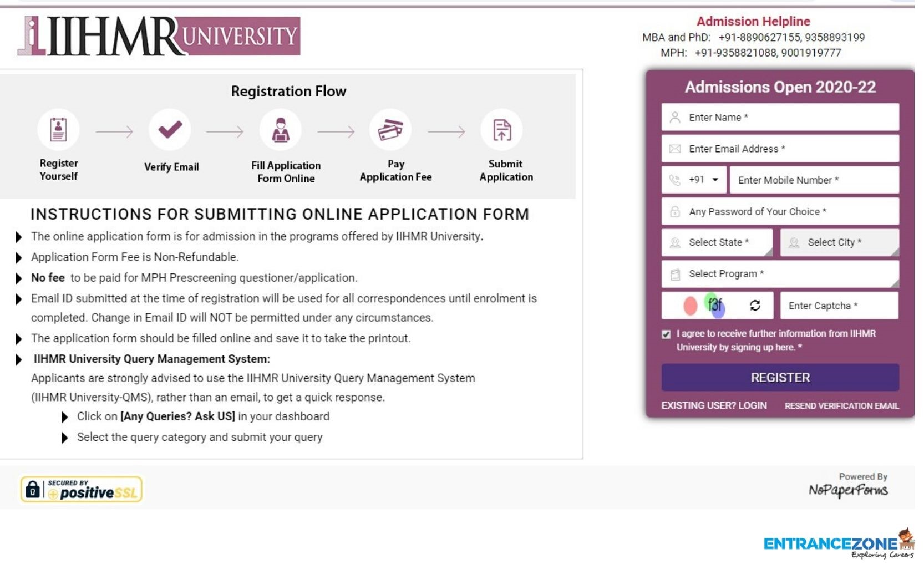Click the Admissions Open 2020-22 heading
Screen dimensions: 924x569
(x=780, y=87)
